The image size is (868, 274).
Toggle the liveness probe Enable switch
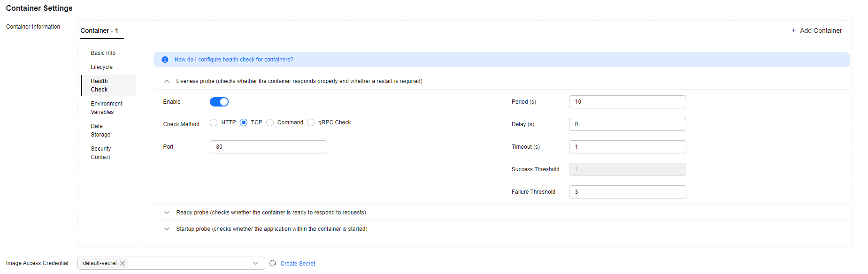click(219, 102)
